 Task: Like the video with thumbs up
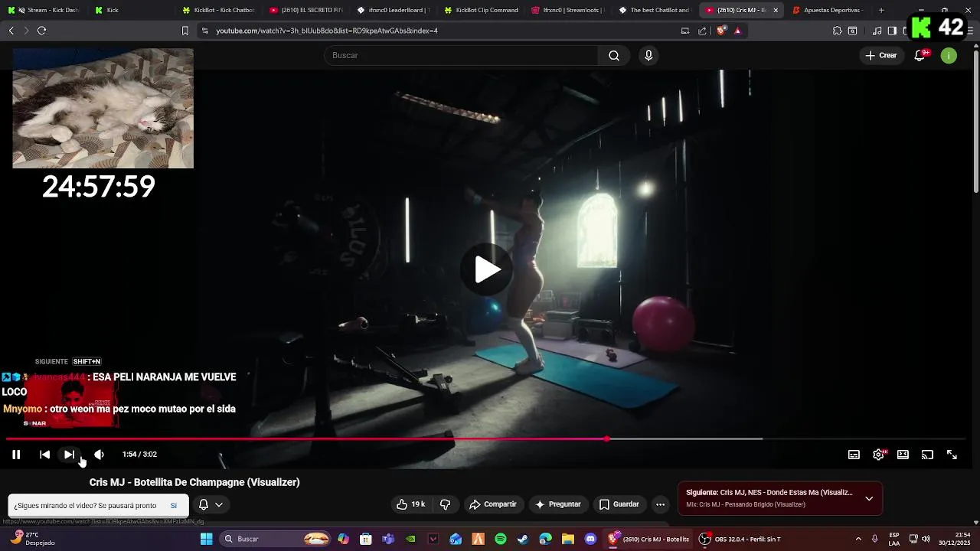pos(410,504)
